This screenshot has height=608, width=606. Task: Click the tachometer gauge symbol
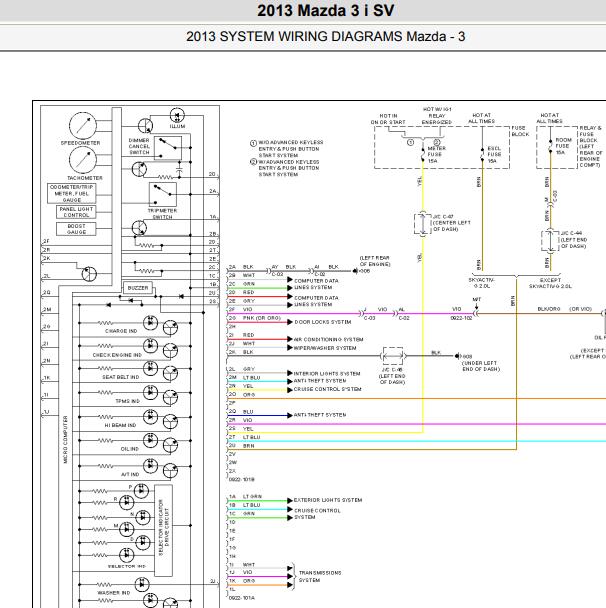tap(83, 160)
